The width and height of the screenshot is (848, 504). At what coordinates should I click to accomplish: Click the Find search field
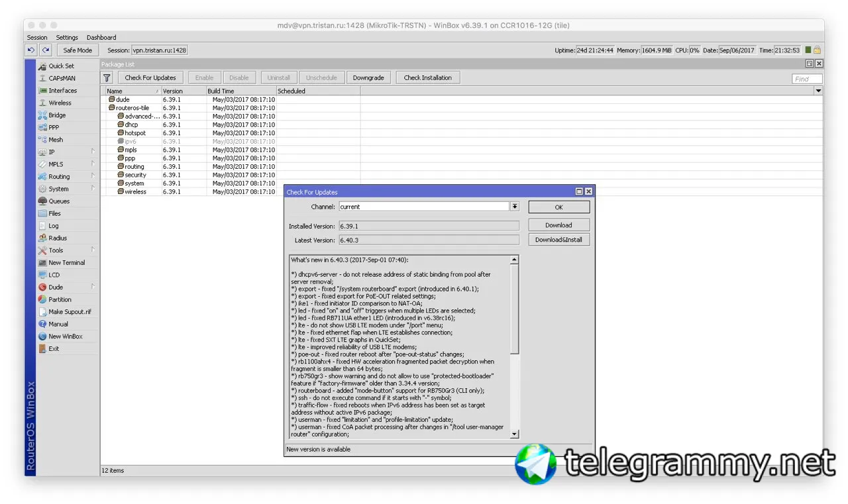807,78
